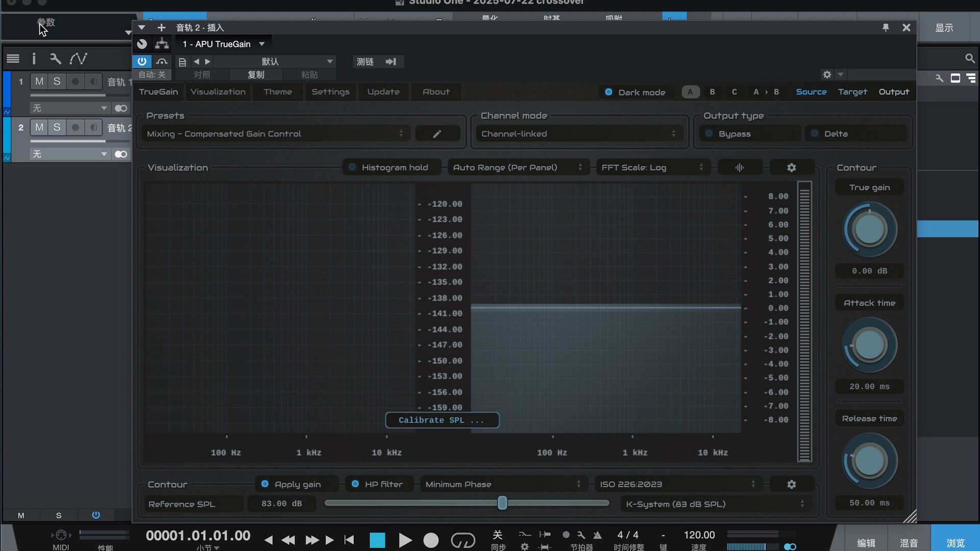
Task: Mute track 2 with M button
Action: 39,127
